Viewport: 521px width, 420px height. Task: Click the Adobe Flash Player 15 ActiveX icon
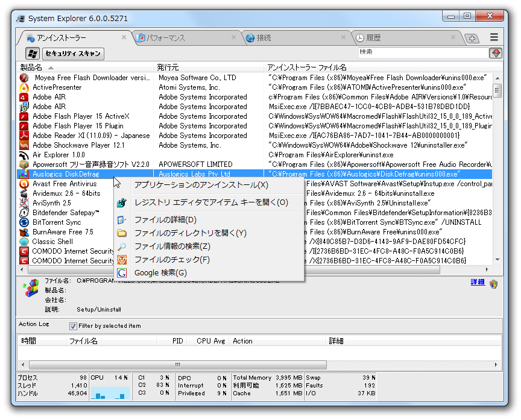coord(24,116)
